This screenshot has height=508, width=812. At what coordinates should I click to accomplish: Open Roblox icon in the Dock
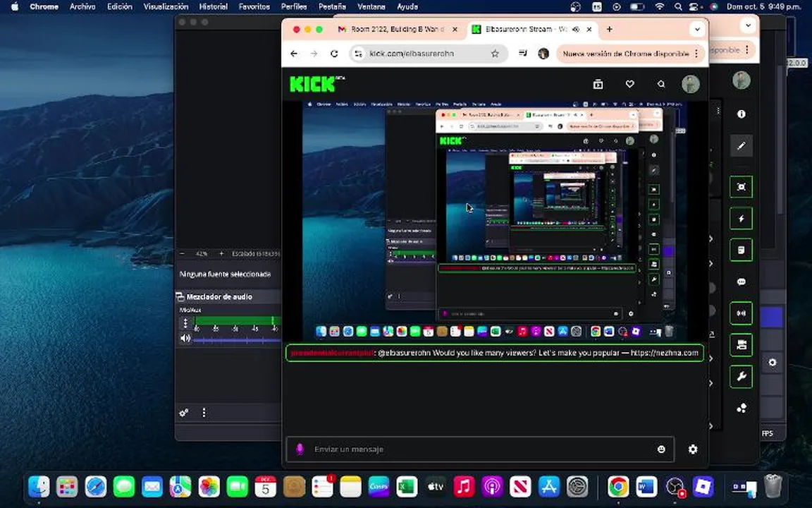703,487
